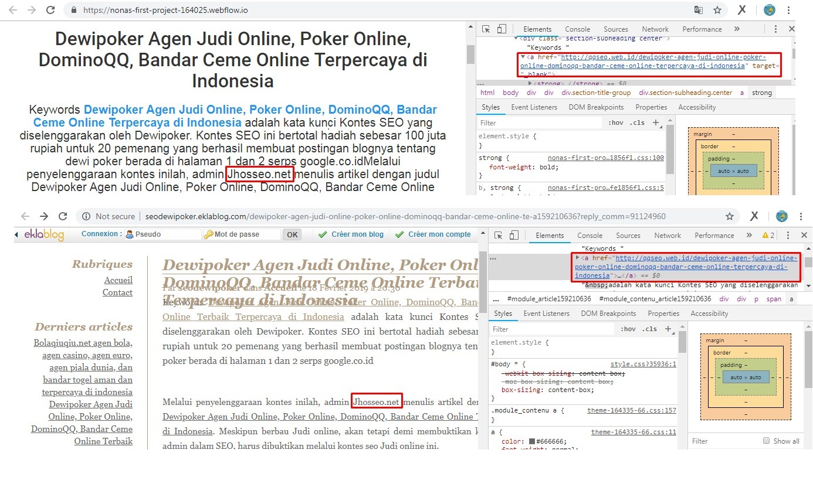813x504 pixels.
Task: Open DOM Breakpoints tab in bottom DevTools
Action: coord(608,314)
